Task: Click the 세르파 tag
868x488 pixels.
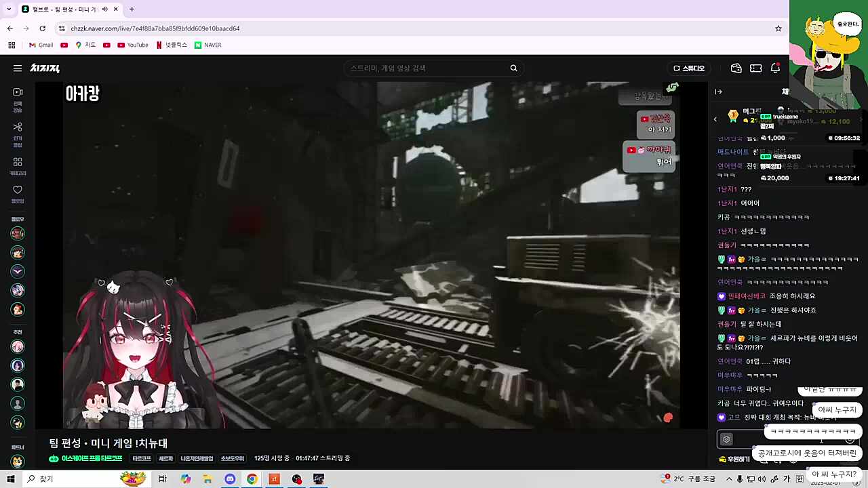Action: point(165,459)
